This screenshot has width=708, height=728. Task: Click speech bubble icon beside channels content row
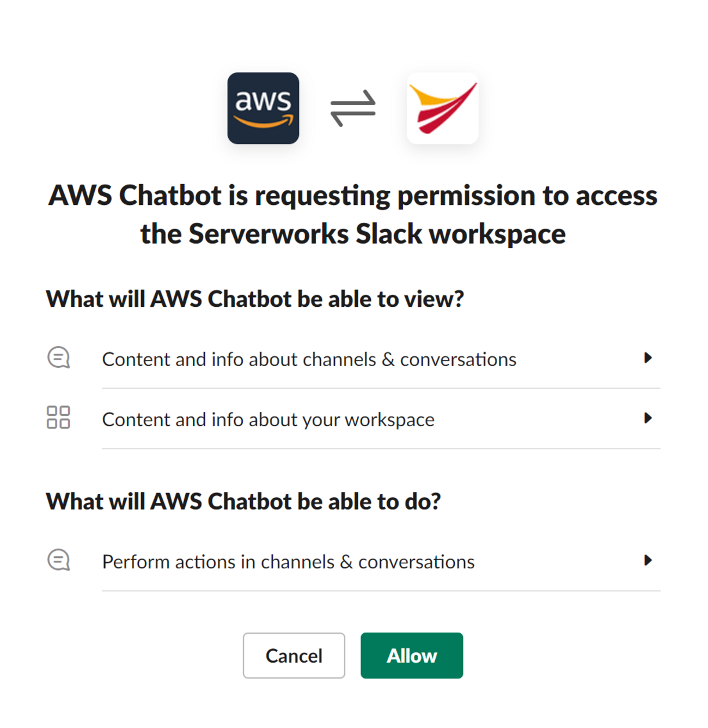click(59, 358)
